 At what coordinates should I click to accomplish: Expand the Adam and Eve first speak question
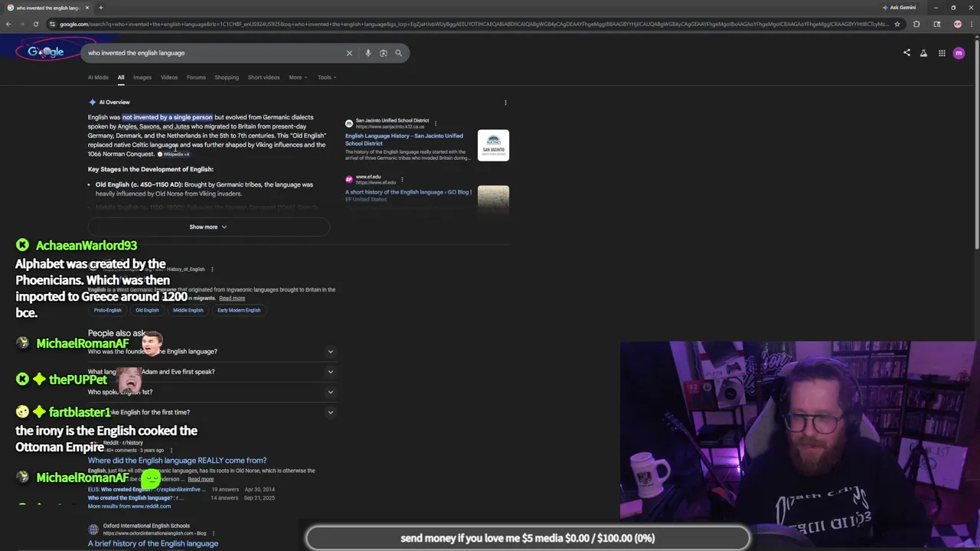click(x=211, y=372)
